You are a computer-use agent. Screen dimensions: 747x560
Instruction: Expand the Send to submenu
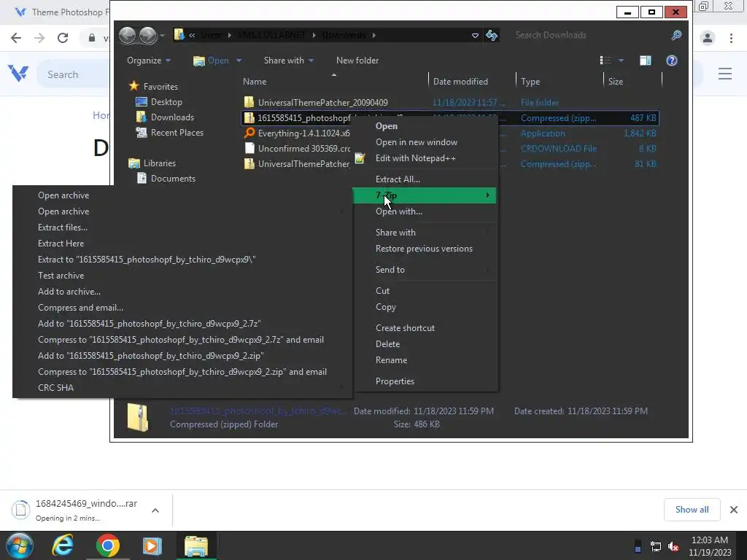tap(424, 270)
